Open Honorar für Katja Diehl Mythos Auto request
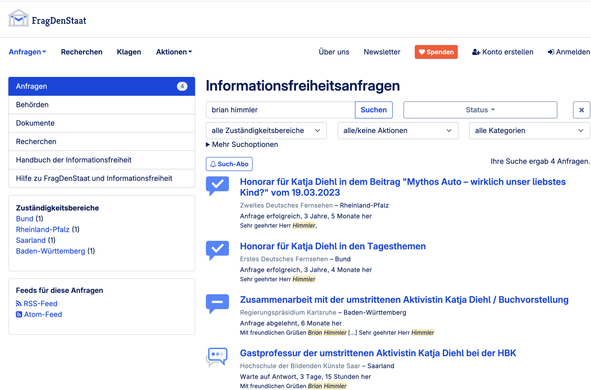Viewport: 591px width, 390px height. (403, 187)
